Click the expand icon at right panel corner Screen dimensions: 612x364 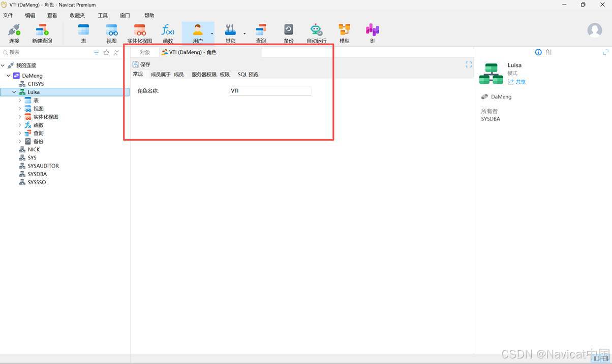[605, 52]
